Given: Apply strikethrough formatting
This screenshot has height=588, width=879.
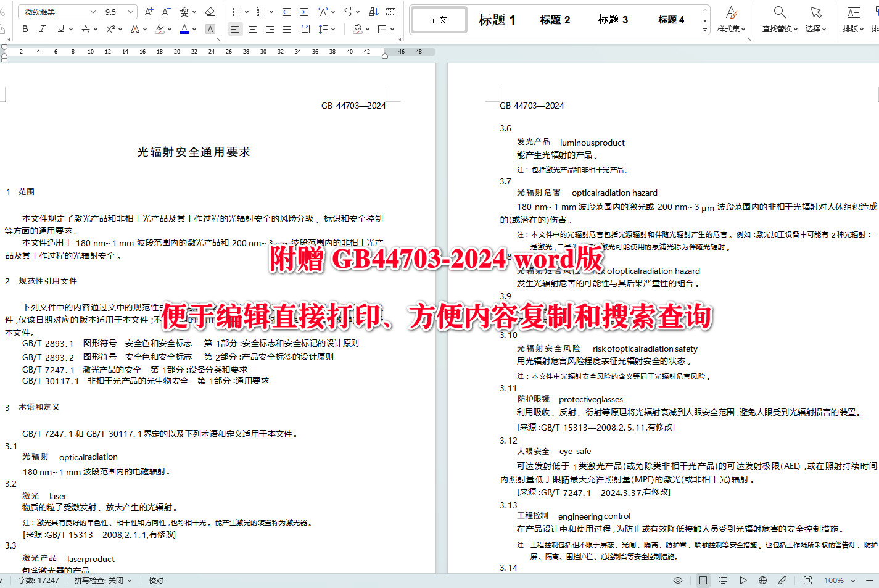Looking at the screenshot, I should click(86, 29).
